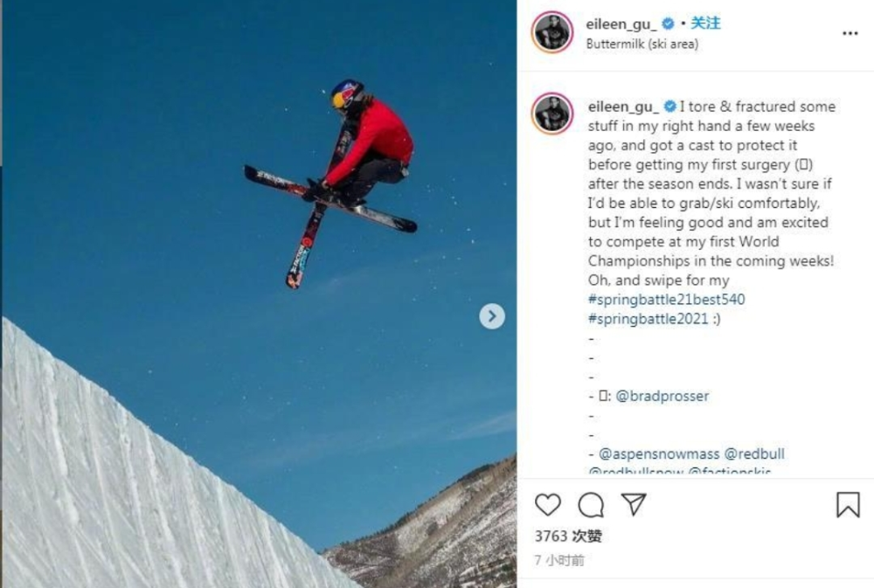Image resolution: width=874 pixels, height=588 pixels.
Task: Like the post with the heart icon
Action: click(547, 505)
